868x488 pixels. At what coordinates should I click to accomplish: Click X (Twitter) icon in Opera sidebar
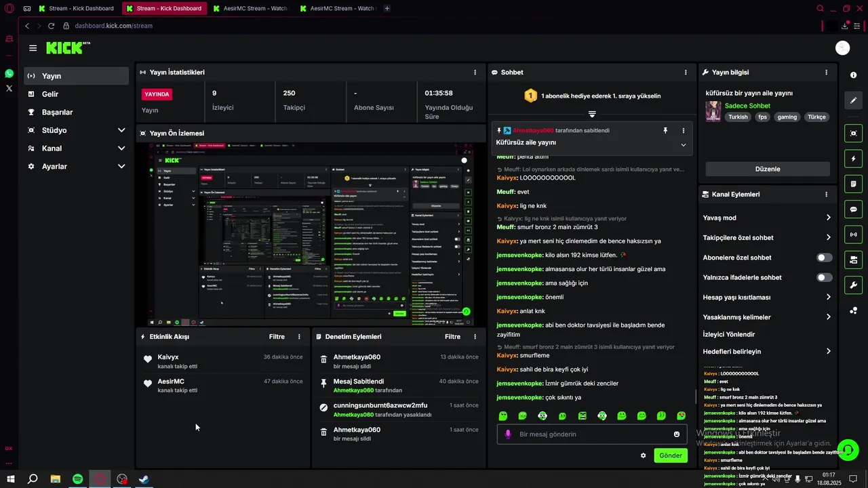tap(9, 88)
